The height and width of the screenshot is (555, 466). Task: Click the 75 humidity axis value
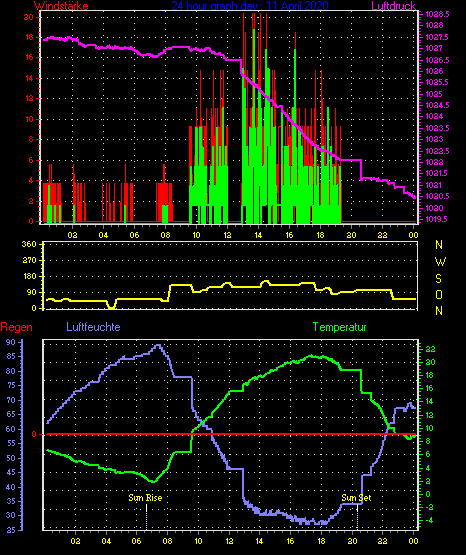tap(11, 385)
